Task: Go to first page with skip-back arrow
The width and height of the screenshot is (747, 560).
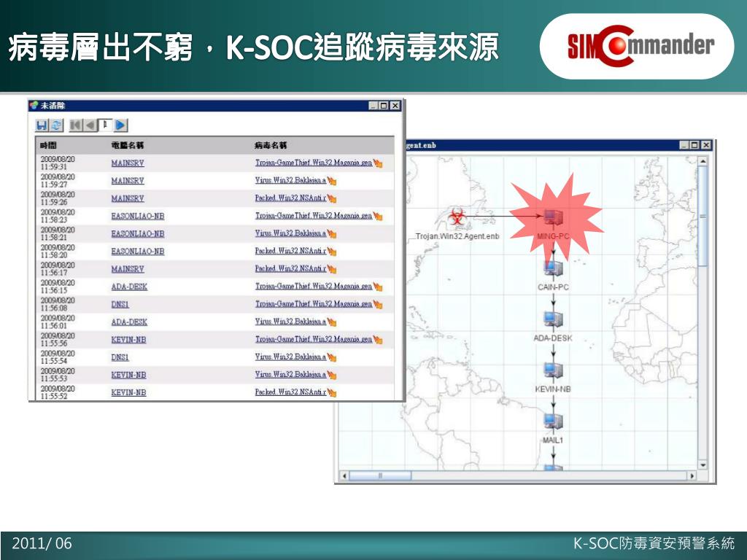Action: tap(76, 125)
